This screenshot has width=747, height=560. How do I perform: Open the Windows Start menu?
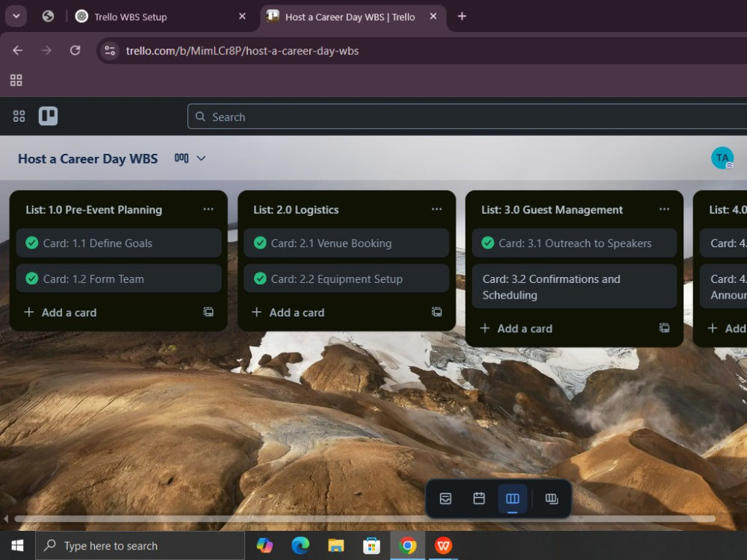click(18, 545)
